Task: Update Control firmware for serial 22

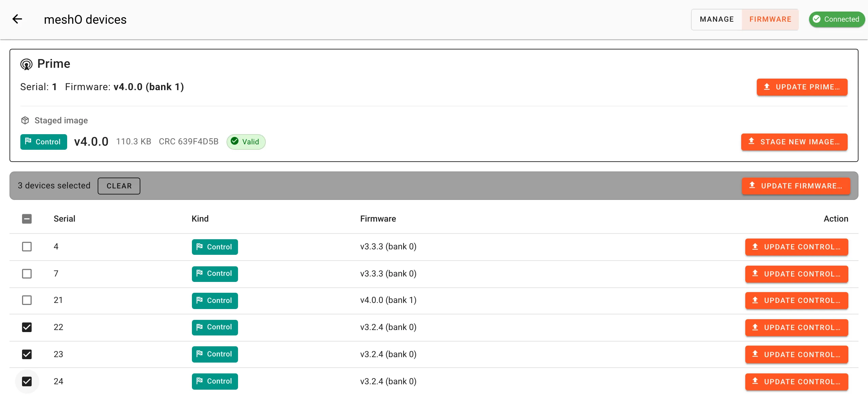Action: coord(796,328)
